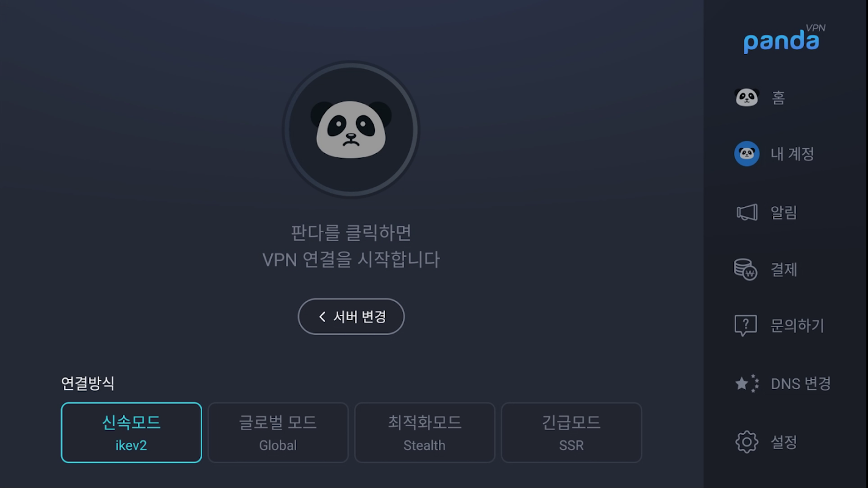Open My Account avatar icon

[746, 154]
